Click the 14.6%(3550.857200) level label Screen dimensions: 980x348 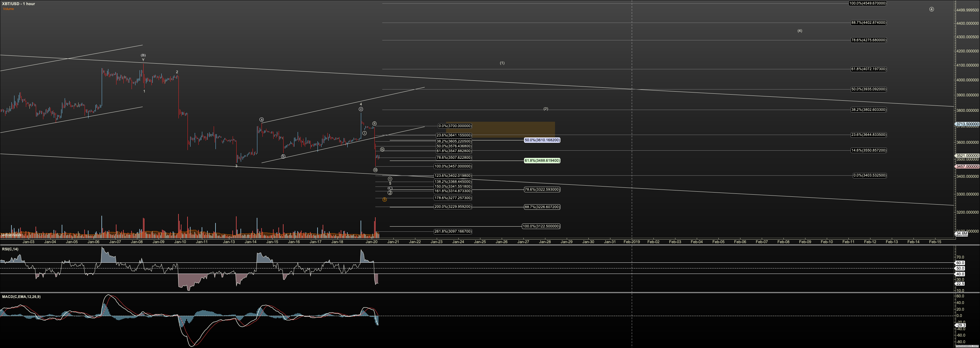(869, 150)
